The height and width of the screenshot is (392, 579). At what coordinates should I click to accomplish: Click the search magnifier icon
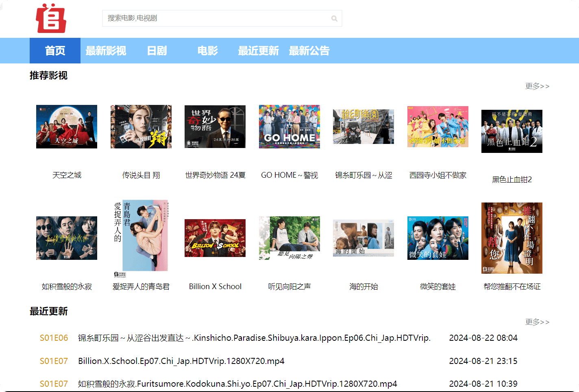coord(334,18)
